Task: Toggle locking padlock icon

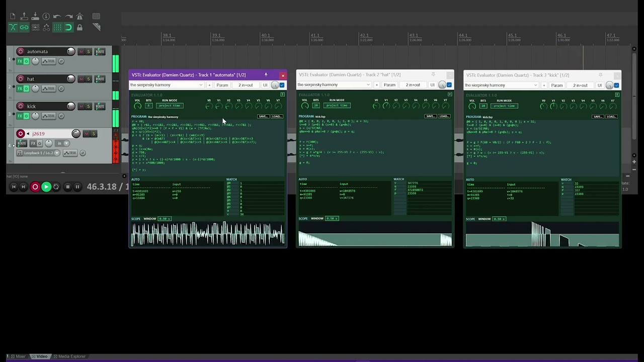Action: pos(79,27)
